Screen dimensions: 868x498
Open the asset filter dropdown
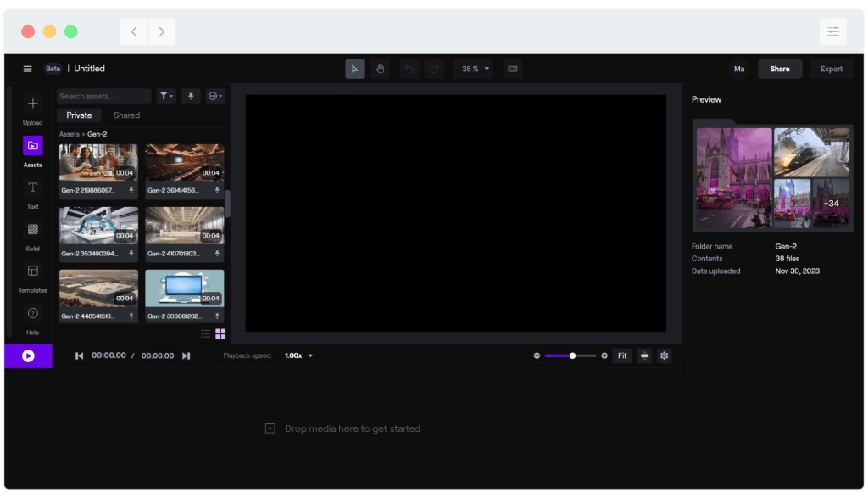(x=165, y=96)
